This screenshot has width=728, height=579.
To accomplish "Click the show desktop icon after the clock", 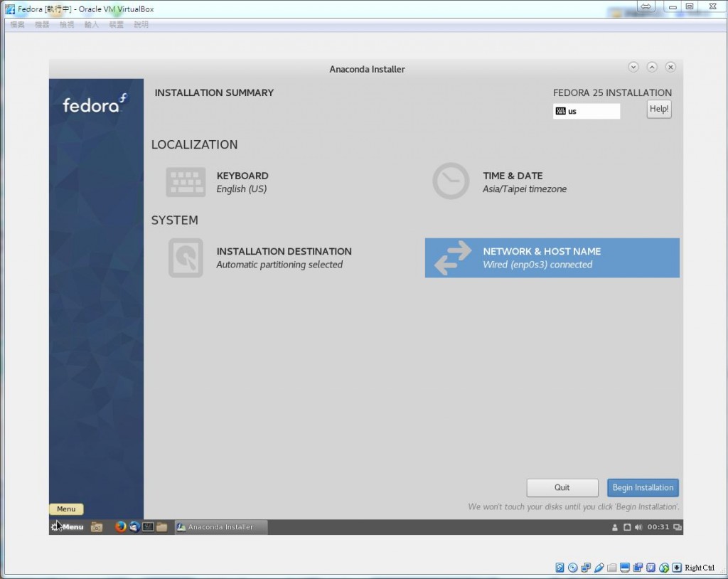I will [x=678, y=527].
